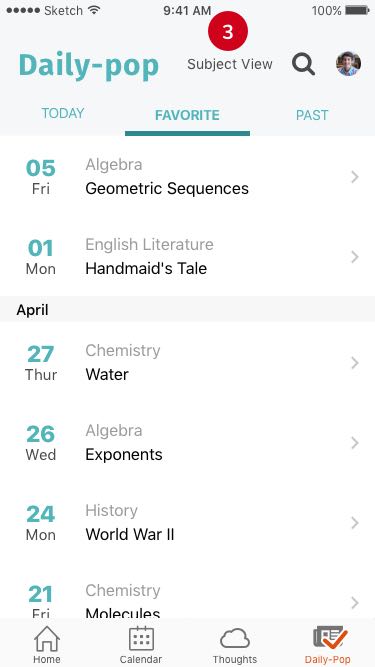Expand the Chemistry Water entry chevron
Screen dimensions: 375x667
pos(355,363)
